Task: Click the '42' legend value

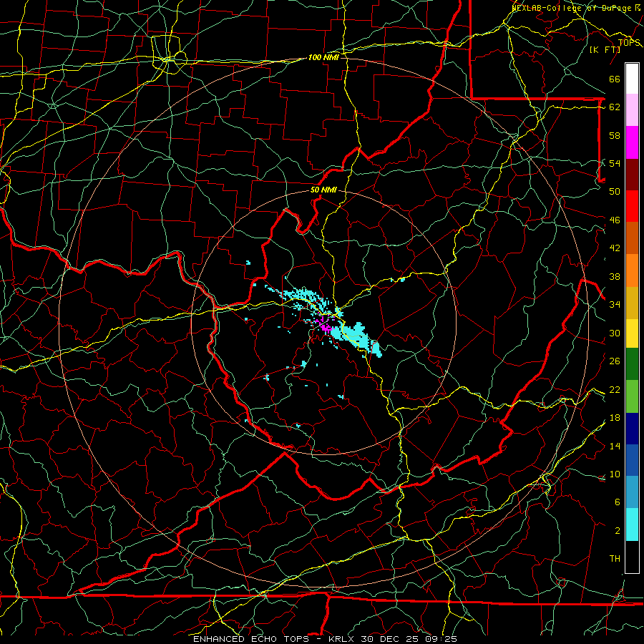Action: pyautogui.click(x=615, y=248)
